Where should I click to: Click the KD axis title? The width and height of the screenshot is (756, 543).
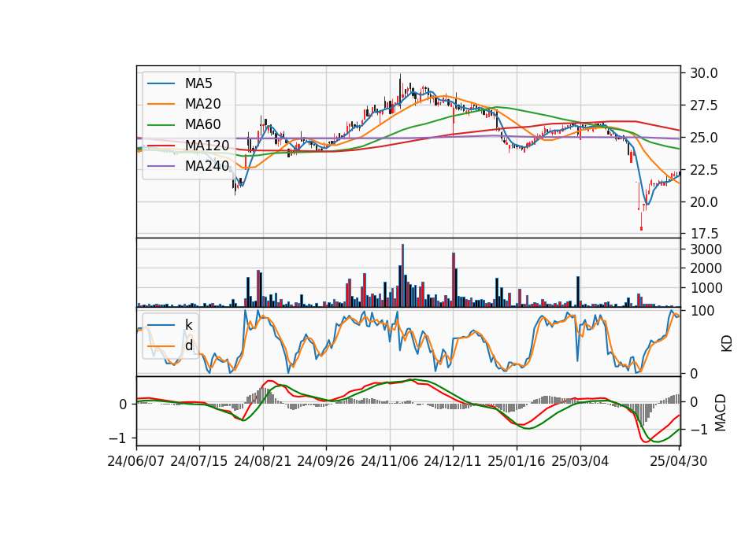pos(727,343)
